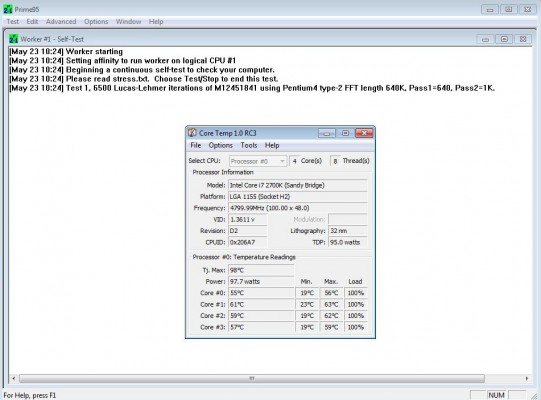
Task: Open the Advanced menu in Prime95
Action: pyautogui.click(x=61, y=22)
